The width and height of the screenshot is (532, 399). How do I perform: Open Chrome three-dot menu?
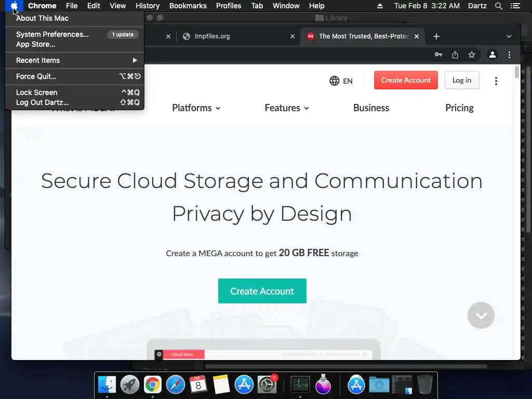click(509, 55)
